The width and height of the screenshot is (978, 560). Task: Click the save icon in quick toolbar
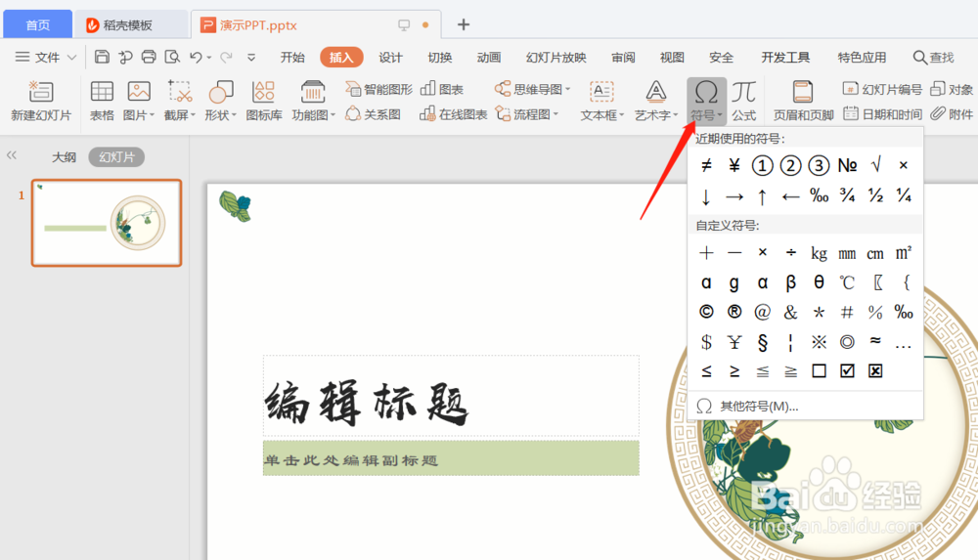tap(102, 57)
